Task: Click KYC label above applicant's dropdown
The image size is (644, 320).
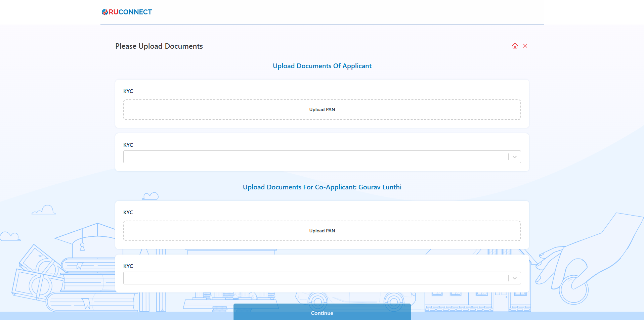Action: click(128, 145)
